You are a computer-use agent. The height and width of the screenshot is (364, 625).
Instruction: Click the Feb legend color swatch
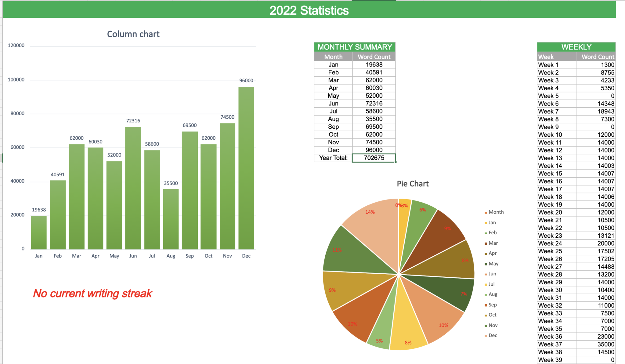486,232
